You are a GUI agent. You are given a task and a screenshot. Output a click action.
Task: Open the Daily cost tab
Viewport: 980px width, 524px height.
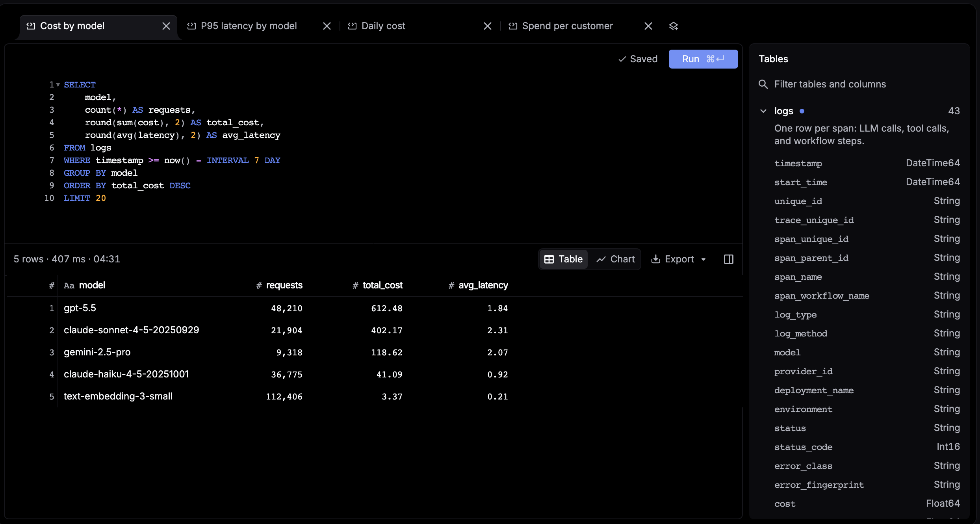(x=383, y=26)
